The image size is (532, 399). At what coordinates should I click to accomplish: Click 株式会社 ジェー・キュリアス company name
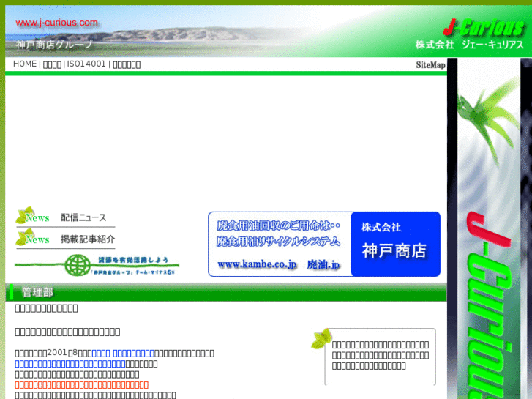coord(470,45)
